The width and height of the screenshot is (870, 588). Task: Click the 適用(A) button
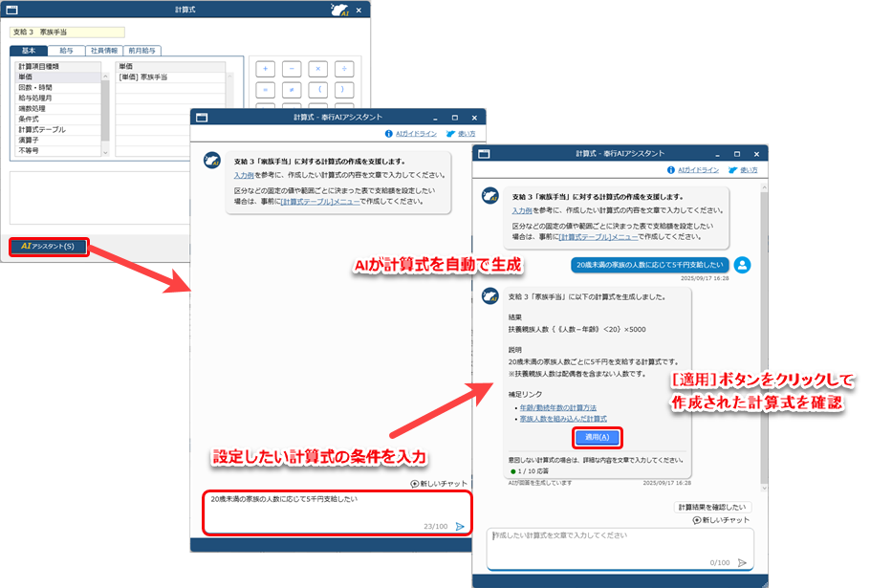point(598,437)
